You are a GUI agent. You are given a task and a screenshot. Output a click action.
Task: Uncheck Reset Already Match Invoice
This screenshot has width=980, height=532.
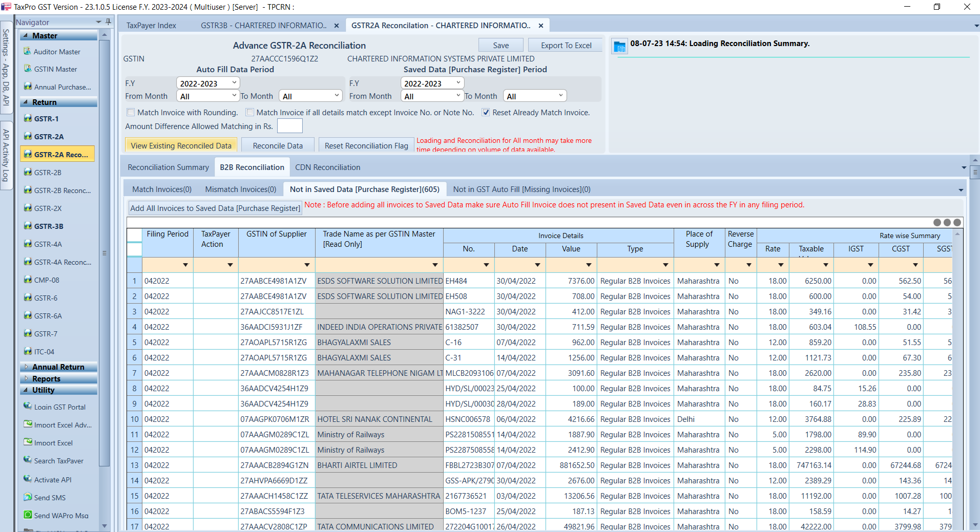(x=486, y=113)
